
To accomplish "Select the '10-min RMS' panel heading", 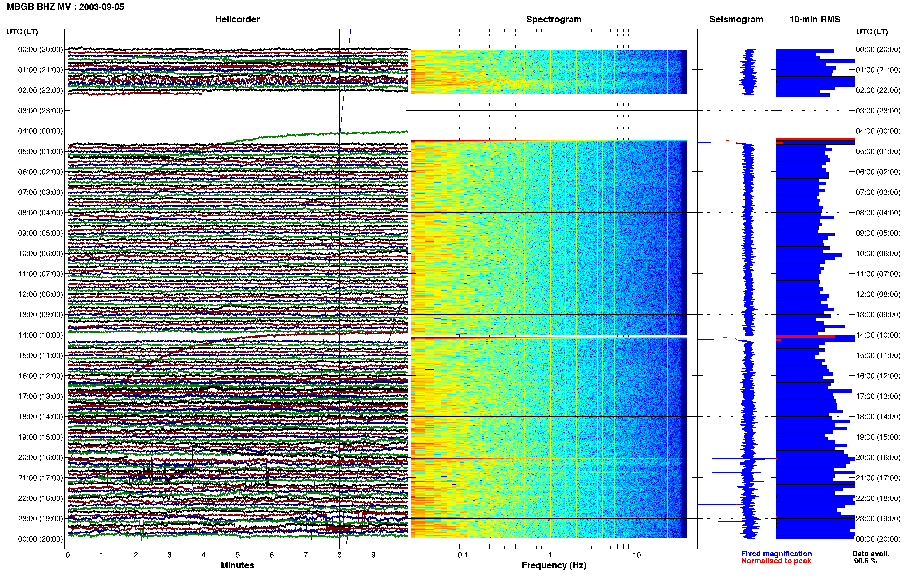I will coord(815,19).
